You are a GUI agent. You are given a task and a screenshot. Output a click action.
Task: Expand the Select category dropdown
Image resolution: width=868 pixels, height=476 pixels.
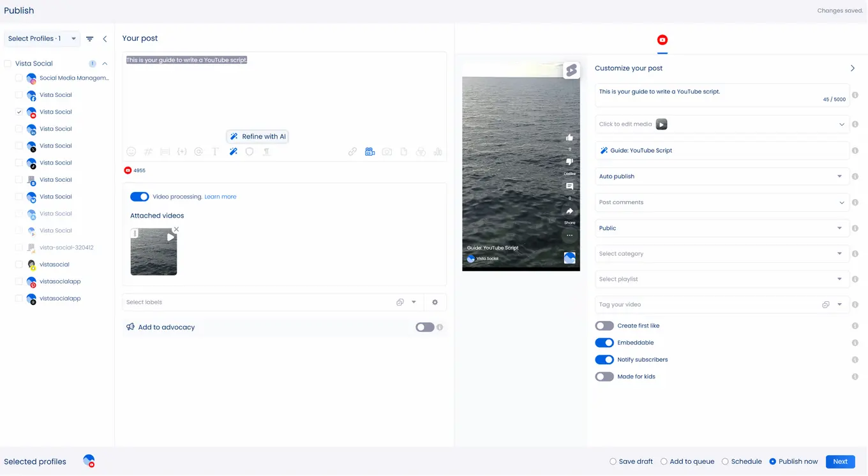pyautogui.click(x=721, y=254)
